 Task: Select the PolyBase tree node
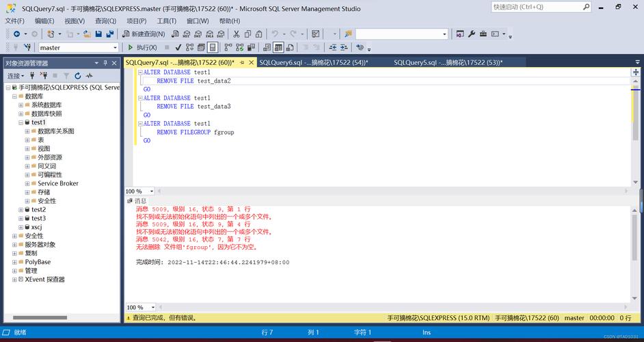point(38,262)
